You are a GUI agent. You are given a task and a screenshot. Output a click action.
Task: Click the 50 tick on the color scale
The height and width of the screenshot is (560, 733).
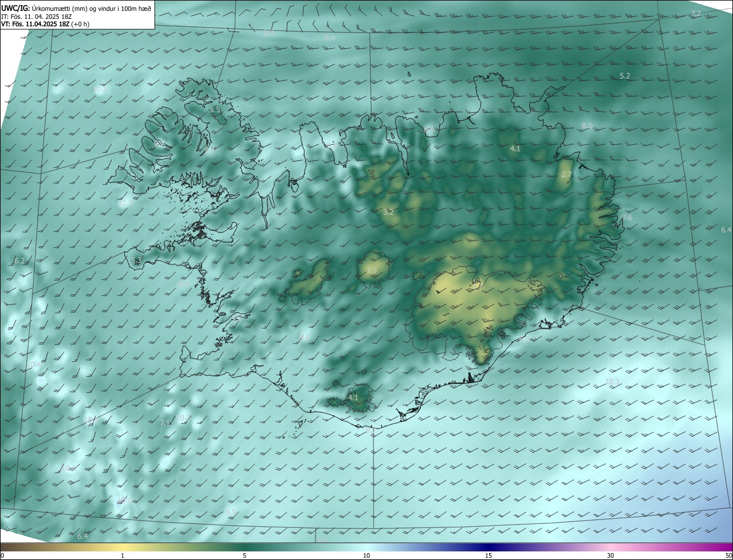click(x=728, y=555)
